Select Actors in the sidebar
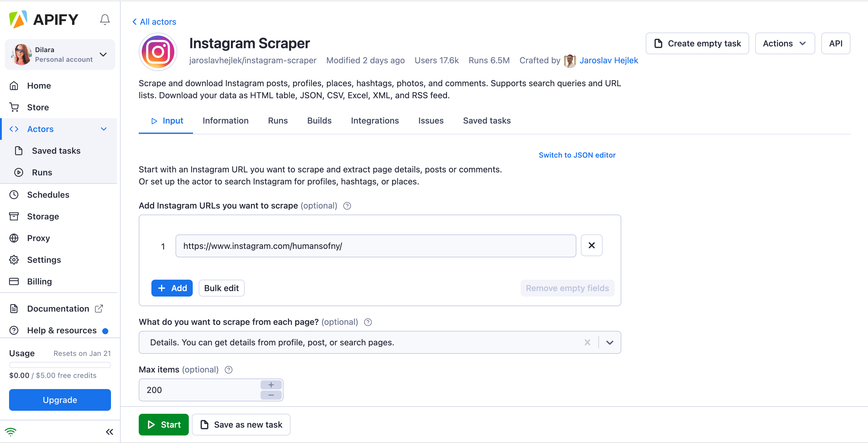The image size is (868, 443). tap(40, 129)
